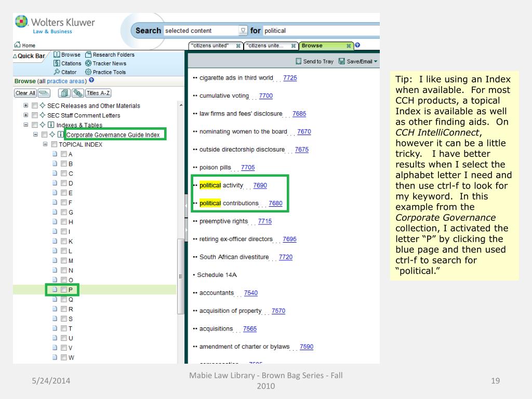Click the help icon beside Browse (all practice areas)
532x399 pixels.
coord(91,81)
